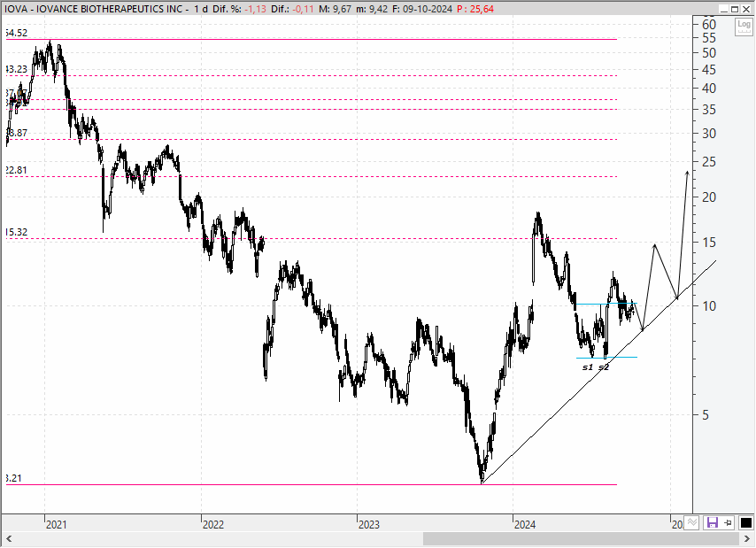Click the double-chevron expand icon near the time axis

(x=692, y=522)
